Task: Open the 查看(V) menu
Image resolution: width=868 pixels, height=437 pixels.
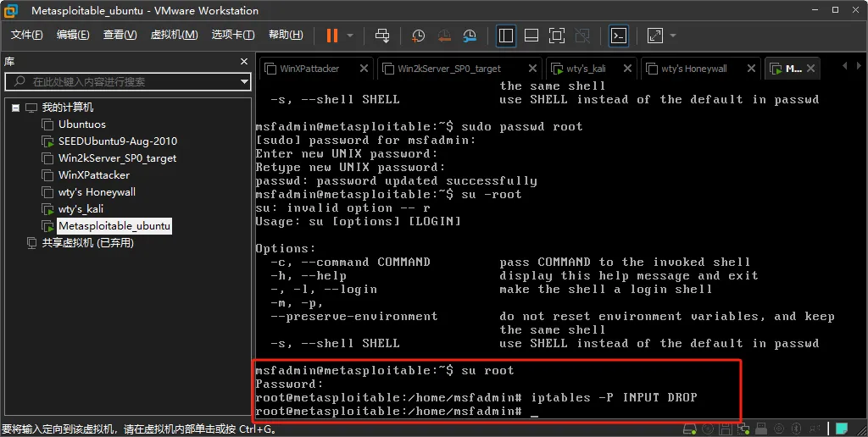Action: (x=120, y=34)
